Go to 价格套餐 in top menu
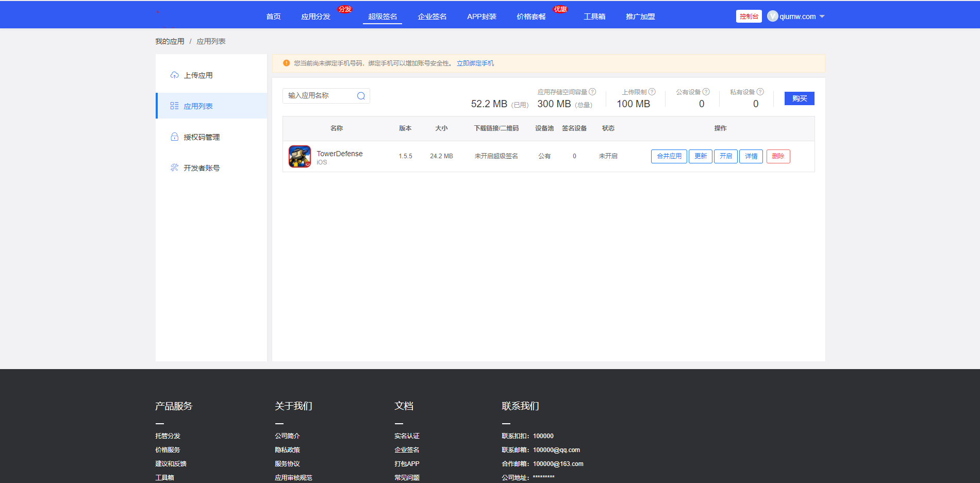 tap(531, 16)
